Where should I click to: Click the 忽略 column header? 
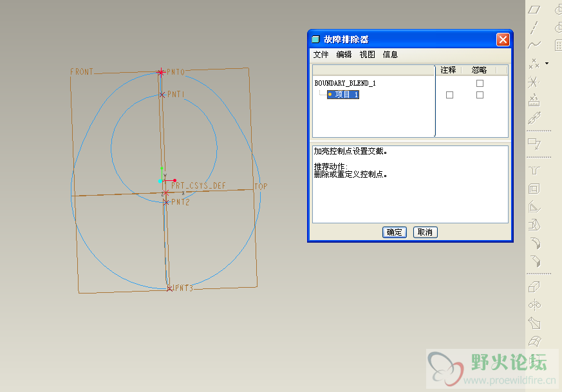479,70
